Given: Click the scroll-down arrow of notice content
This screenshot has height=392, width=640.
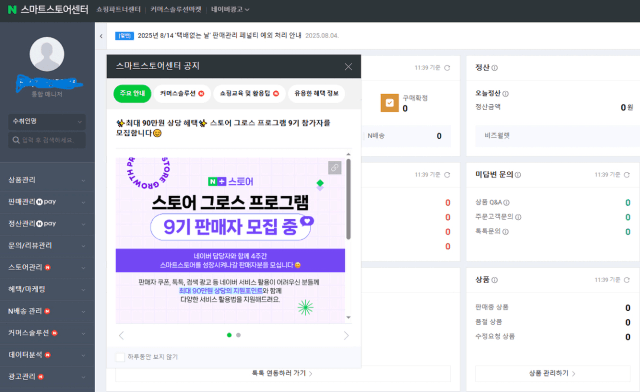Looking at the screenshot, I should (x=349, y=317).
